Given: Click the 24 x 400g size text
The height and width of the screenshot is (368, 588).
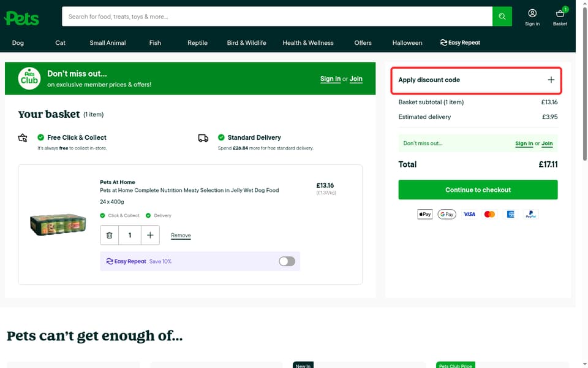Looking at the screenshot, I should [111, 202].
